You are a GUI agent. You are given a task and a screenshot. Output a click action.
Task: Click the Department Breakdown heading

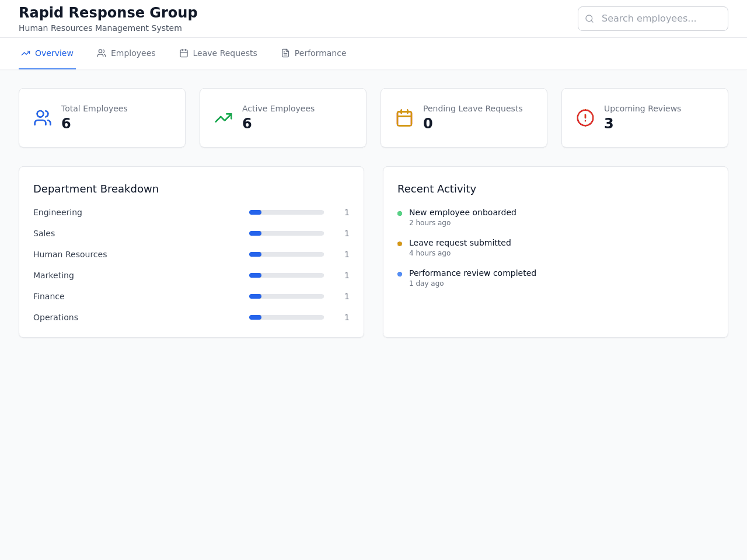[x=96, y=189]
